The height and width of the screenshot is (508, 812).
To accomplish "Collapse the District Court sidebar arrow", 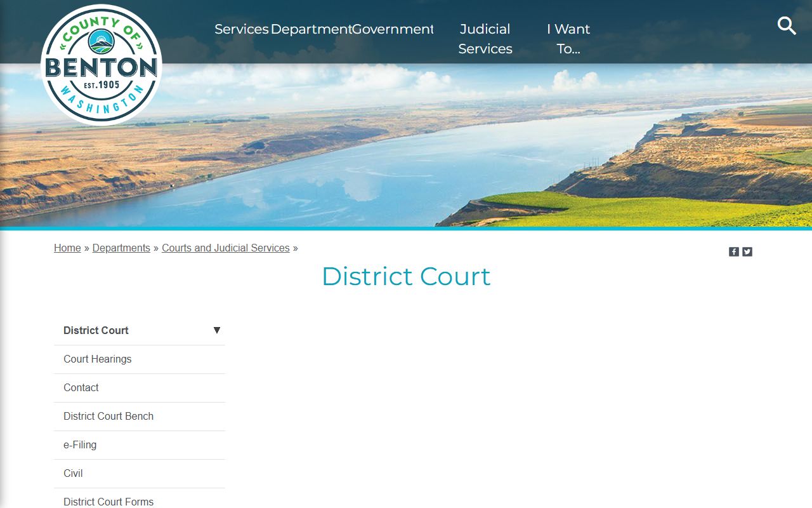I will 216,330.
